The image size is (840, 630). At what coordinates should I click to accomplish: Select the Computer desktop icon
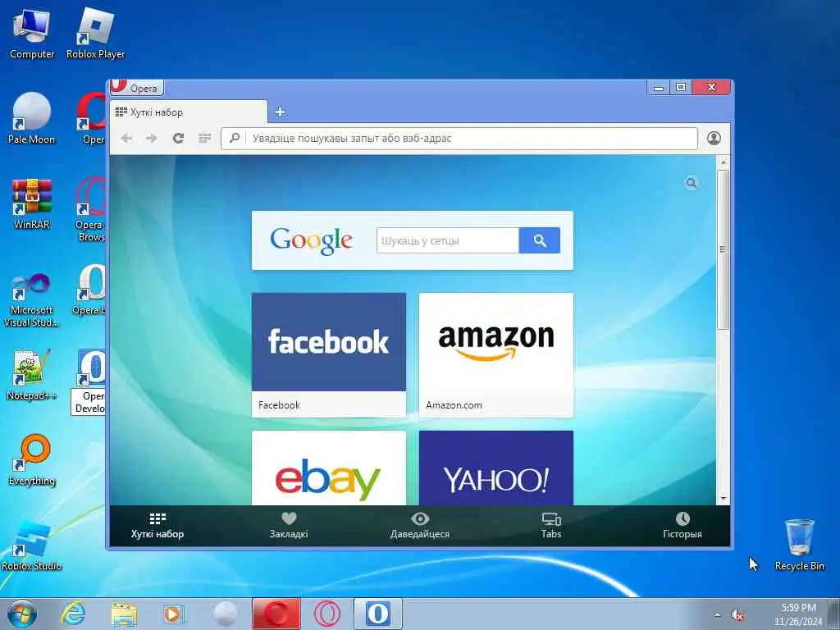[32, 34]
